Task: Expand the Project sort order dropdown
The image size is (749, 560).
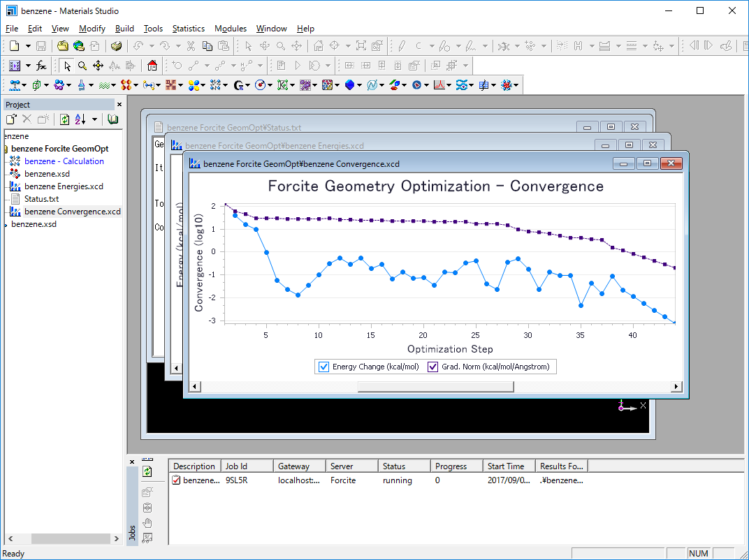Action: point(94,119)
